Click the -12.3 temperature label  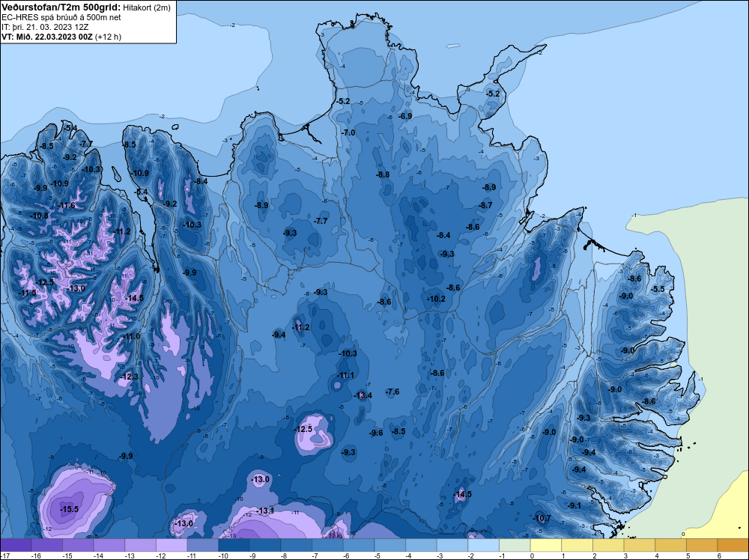tap(130, 377)
